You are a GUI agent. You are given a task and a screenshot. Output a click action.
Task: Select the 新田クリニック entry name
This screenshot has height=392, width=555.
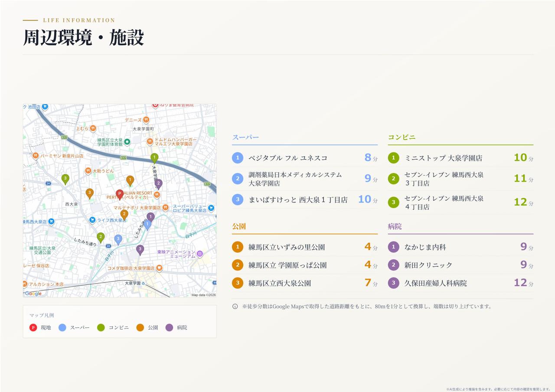point(428,265)
